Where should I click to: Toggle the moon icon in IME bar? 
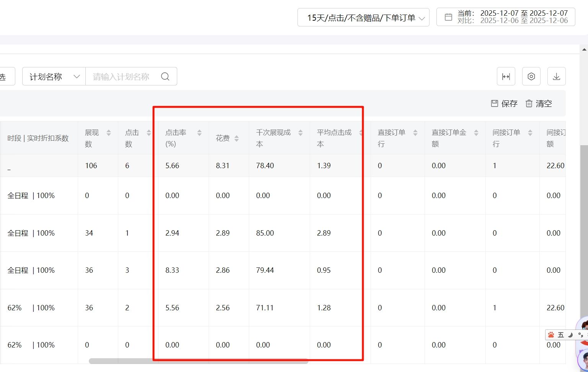[x=570, y=335]
